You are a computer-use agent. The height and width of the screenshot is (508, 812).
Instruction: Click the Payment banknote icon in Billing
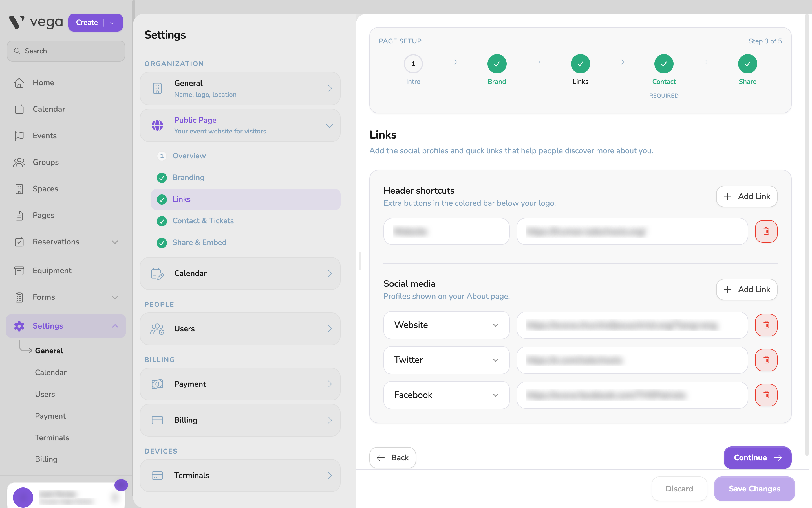click(x=157, y=384)
